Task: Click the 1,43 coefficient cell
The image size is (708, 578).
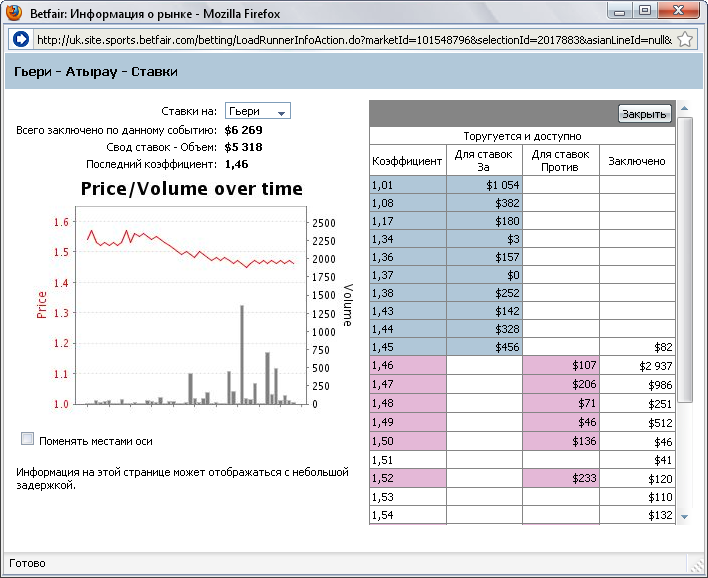Action: pyautogui.click(x=408, y=311)
